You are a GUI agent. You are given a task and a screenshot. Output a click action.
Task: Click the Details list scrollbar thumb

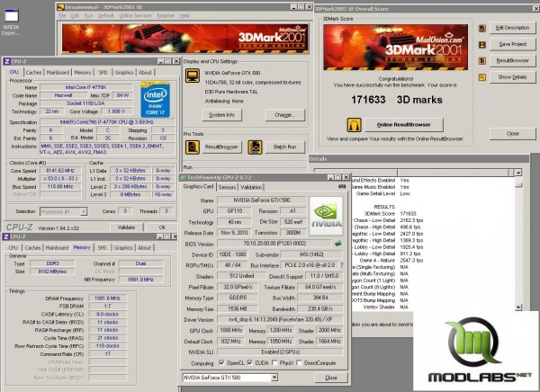click(518, 185)
